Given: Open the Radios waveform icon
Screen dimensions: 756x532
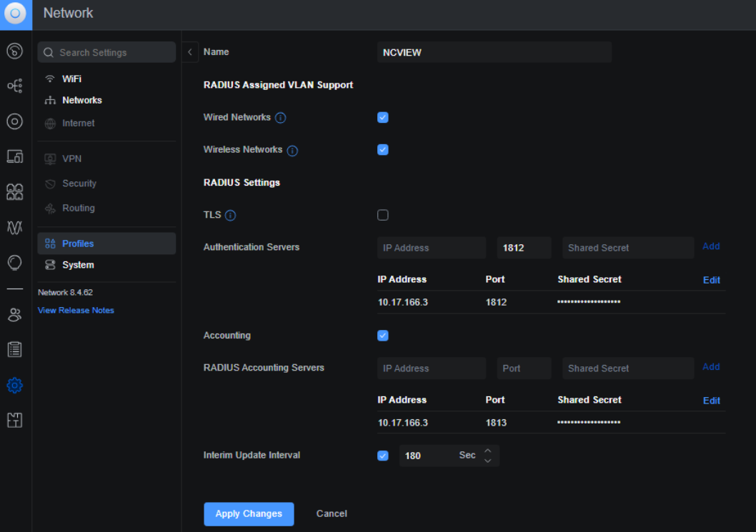Looking at the screenshot, I should click(14, 227).
